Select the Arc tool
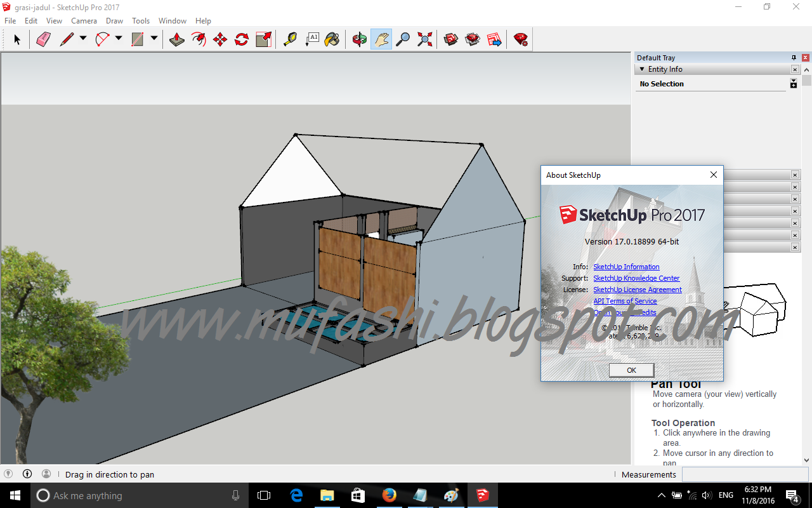812x508 pixels. (x=102, y=39)
